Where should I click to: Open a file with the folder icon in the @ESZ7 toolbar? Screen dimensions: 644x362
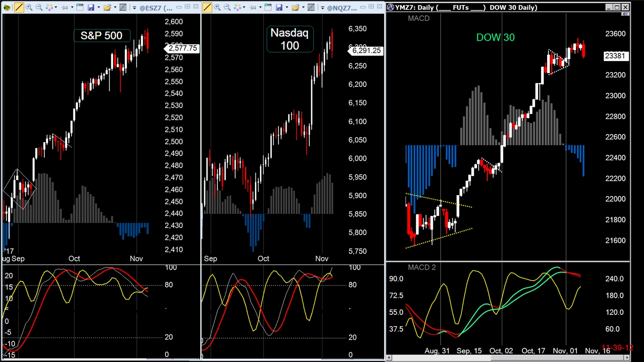click(107, 7)
